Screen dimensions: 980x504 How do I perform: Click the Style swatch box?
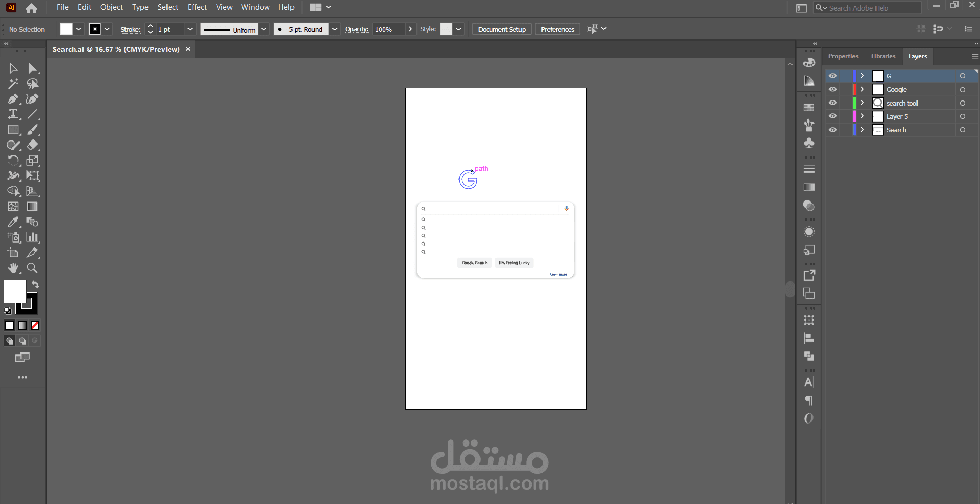click(x=446, y=29)
